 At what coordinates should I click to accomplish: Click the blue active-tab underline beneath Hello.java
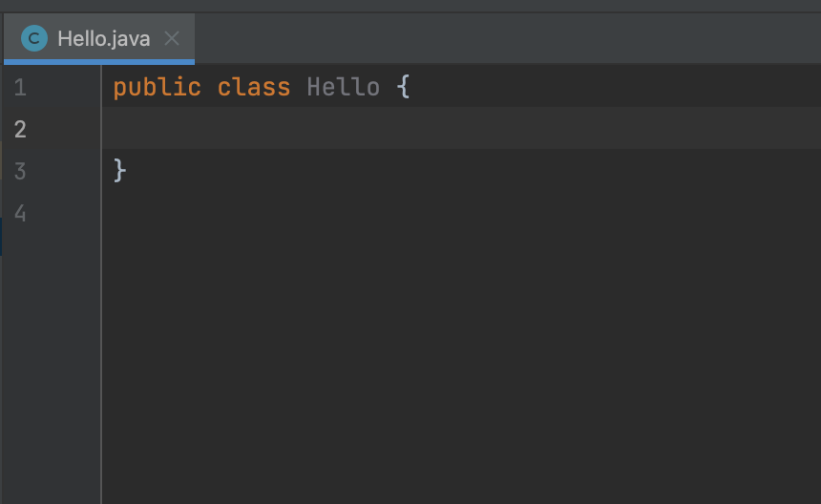(x=99, y=62)
